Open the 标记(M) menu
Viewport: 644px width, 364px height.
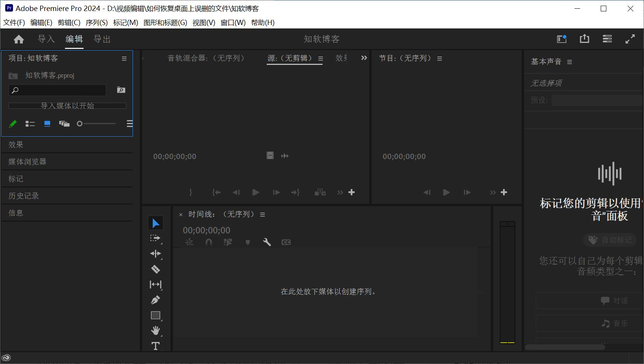(125, 22)
